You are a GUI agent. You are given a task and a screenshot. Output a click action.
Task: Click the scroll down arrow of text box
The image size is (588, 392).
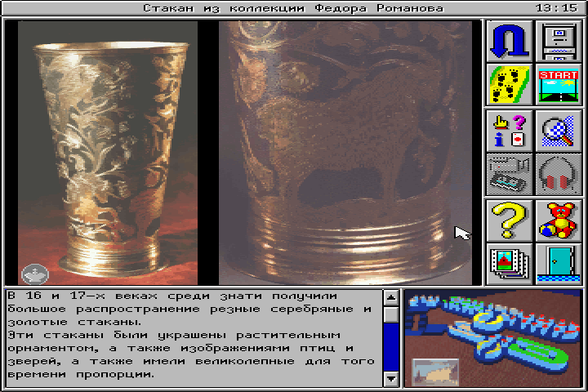tap(390, 378)
